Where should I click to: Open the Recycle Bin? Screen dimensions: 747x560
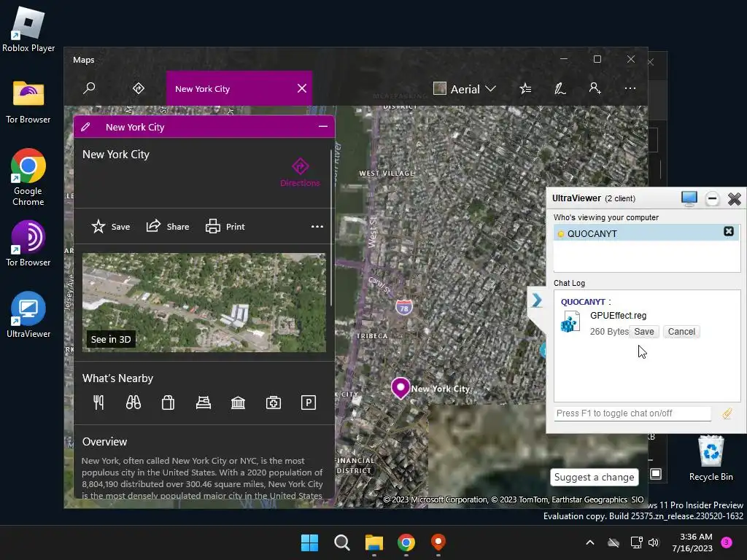coord(711,458)
